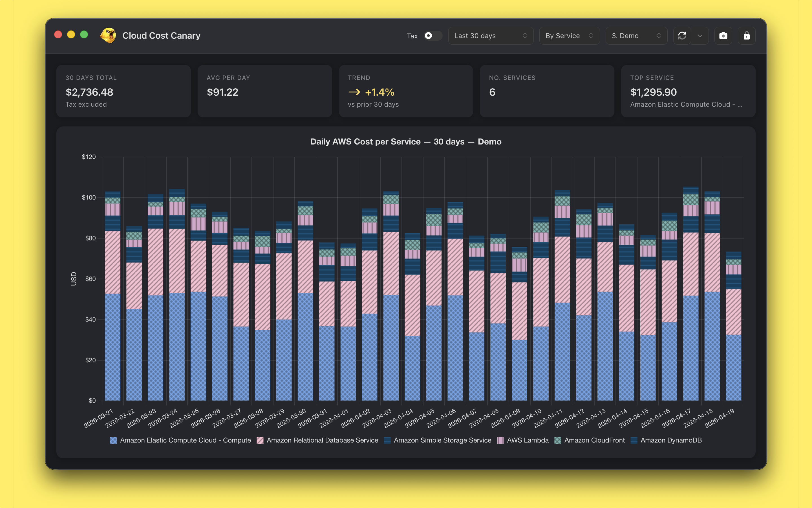Toggle Amazon Elastic Compute Cloud legend swatch
This screenshot has height=508, width=812.
[x=113, y=440]
